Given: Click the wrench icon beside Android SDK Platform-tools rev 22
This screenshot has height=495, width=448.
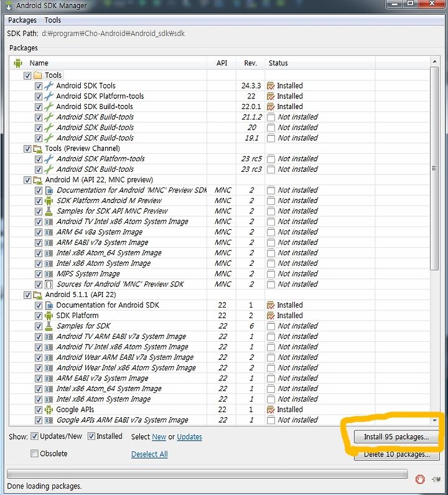Looking at the screenshot, I should 49,97.
